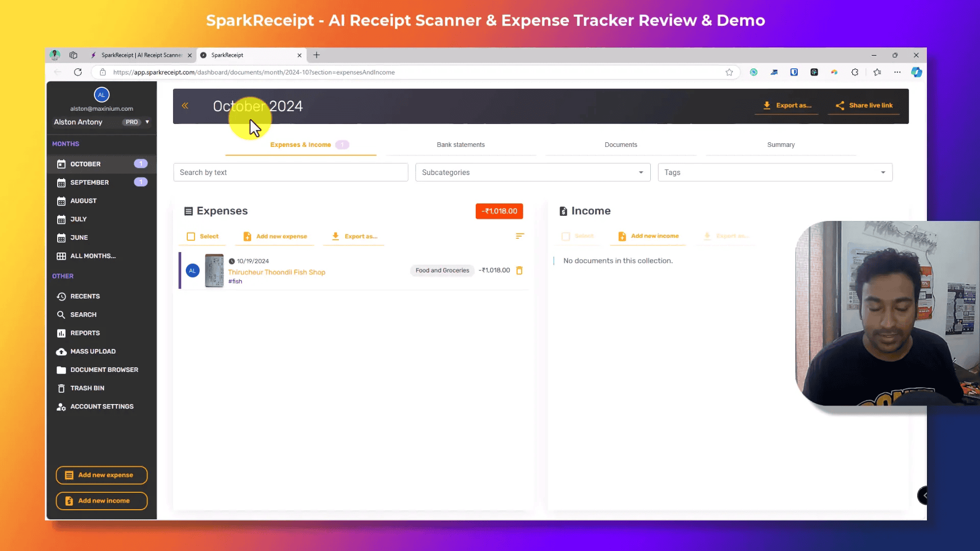Screen dimensions: 980x551
Task: Open browser favorites icon
Action: pos(877,72)
